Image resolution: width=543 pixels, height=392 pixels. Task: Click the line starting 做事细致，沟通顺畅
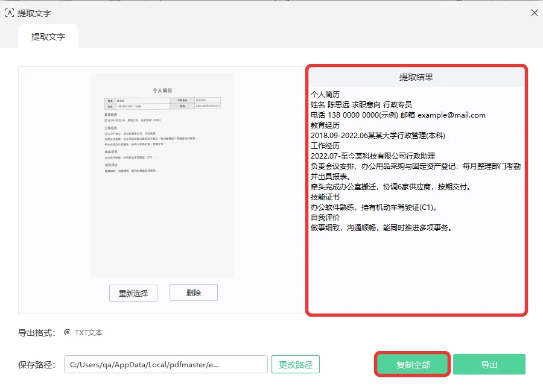(382, 227)
